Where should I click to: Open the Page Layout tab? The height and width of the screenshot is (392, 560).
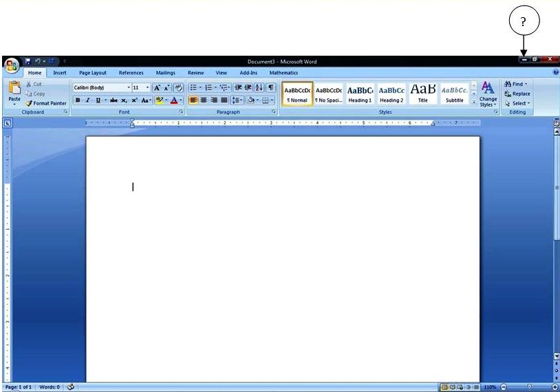pyautogui.click(x=93, y=73)
